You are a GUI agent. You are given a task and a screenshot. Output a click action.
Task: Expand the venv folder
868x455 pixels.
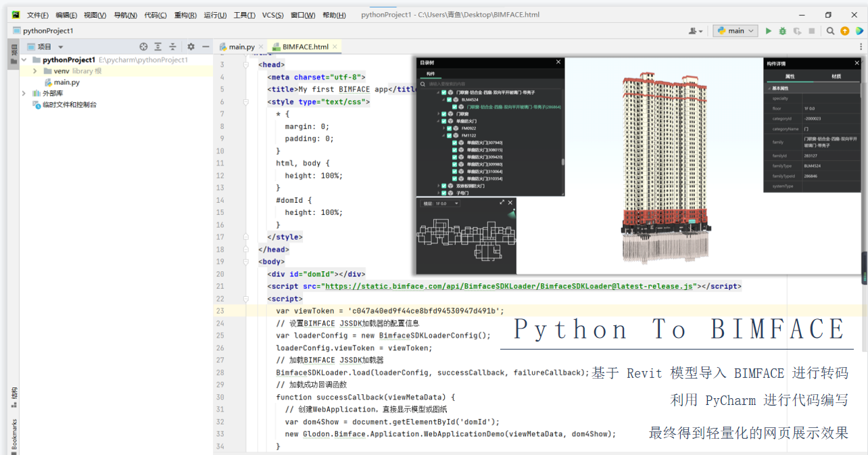35,71
